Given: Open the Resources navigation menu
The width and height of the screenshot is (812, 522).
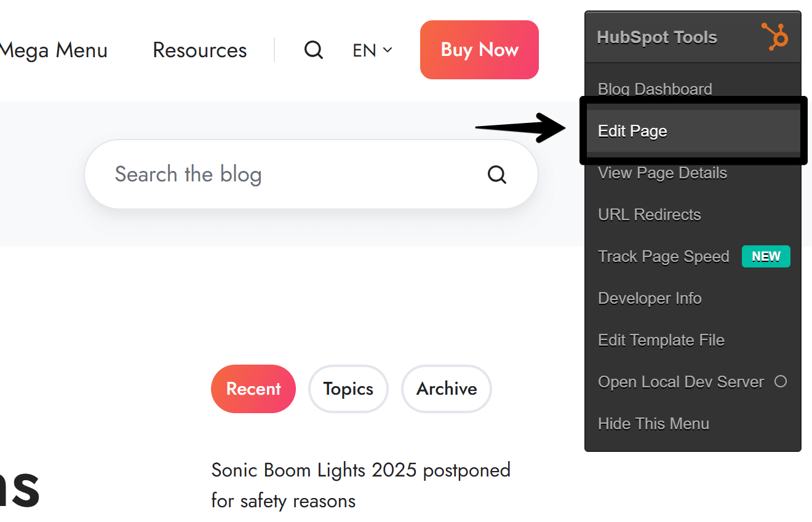Looking at the screenshot, I should [x=200, y=50].
